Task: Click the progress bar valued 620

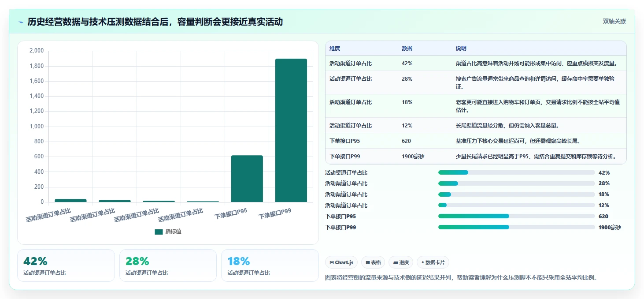Action: (516, 216)
